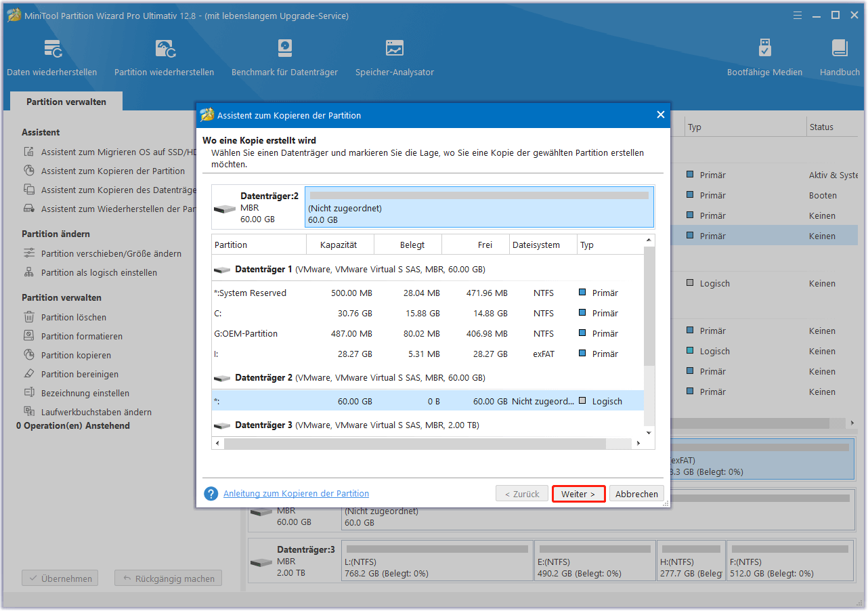
Task: Click scroll down arrow in partition list
Action: pyautogui.click(x=649, y=432)
